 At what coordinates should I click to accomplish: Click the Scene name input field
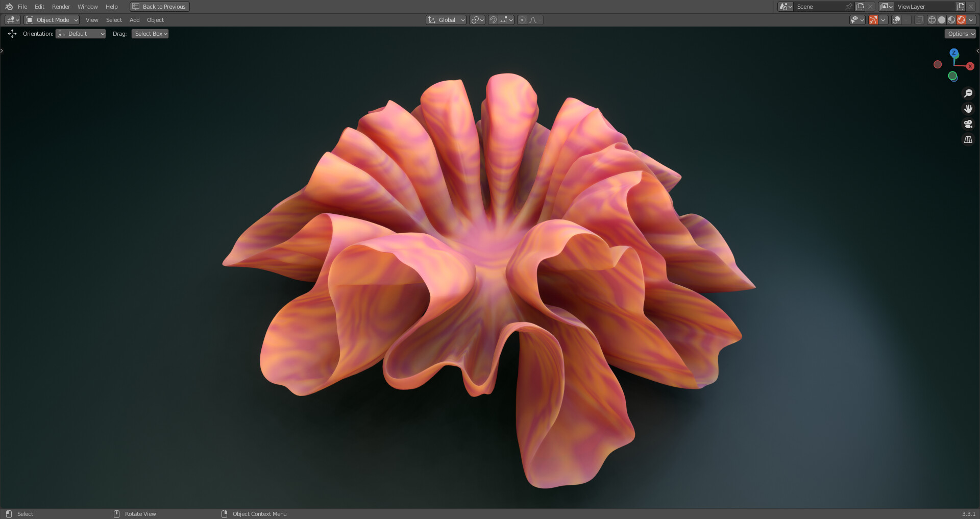(817, 7)
